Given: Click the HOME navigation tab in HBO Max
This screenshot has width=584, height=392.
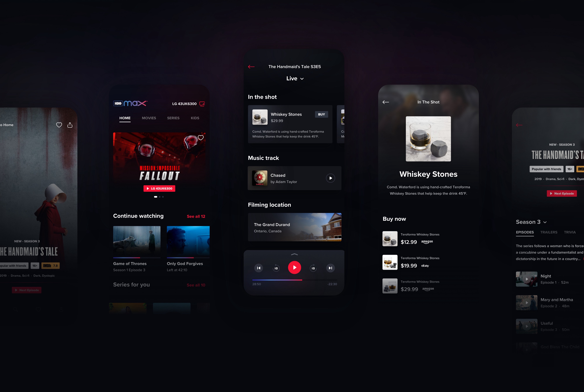Looking at the screenshot, I should tap(125, 118).
